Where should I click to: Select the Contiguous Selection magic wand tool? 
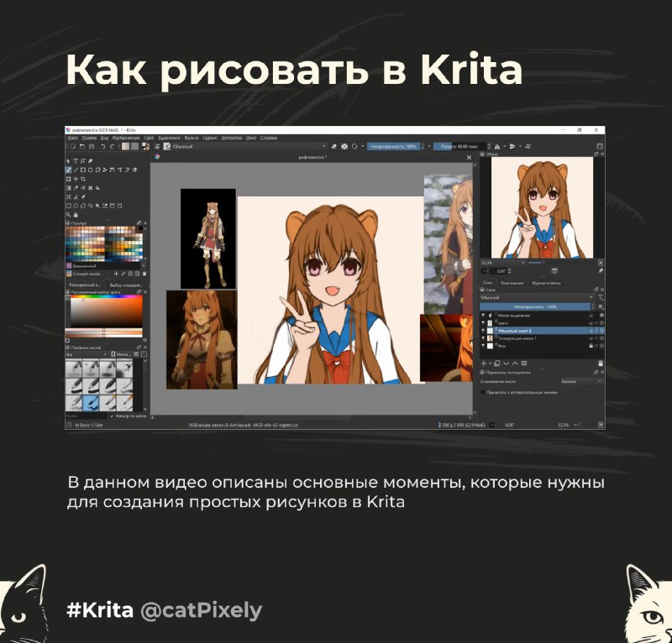[97, 206]
